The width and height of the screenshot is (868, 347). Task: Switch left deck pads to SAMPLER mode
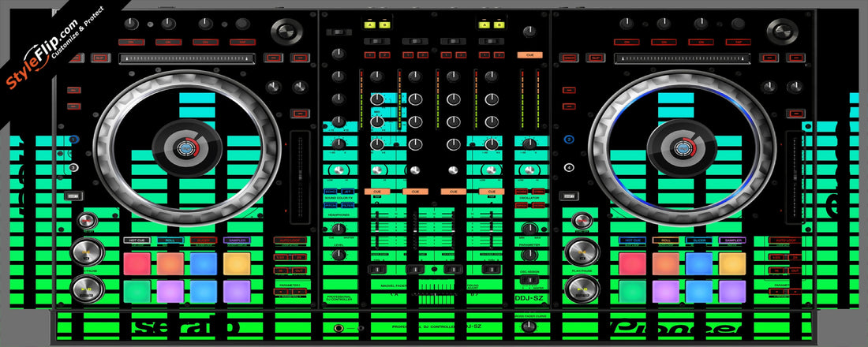click(237, 241)
